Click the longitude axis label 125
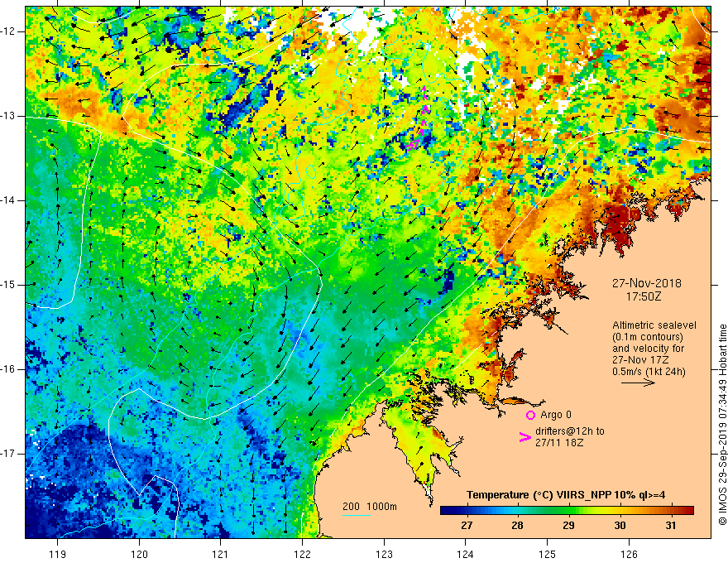Image resolution: width=728 pixels, height=563 pixels. pyautogui.click(x=548, y=554)
